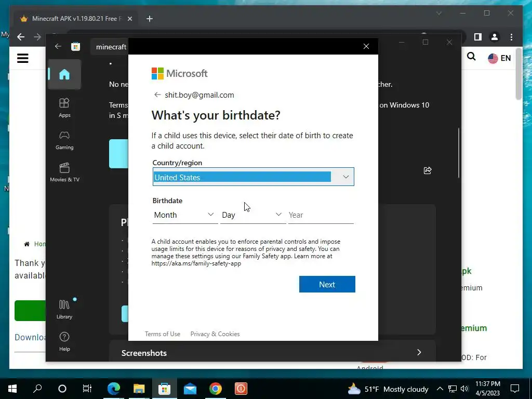This screenshot has height=399, width=532.
Task: Open a new Chrome tab
Action: (x=150, y=19)
